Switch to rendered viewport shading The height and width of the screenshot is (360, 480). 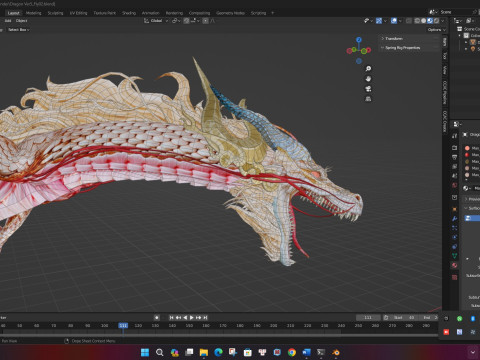point(436,21)
